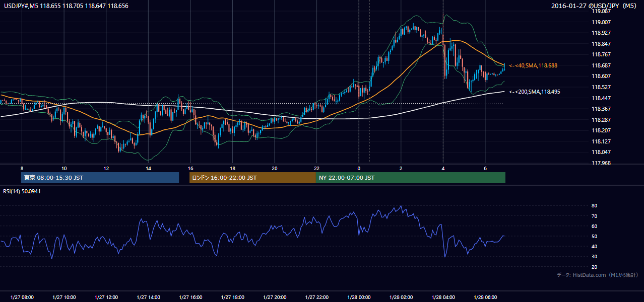Click the '<-<40,SMA,118.688' moving average label

coord(533,65)
